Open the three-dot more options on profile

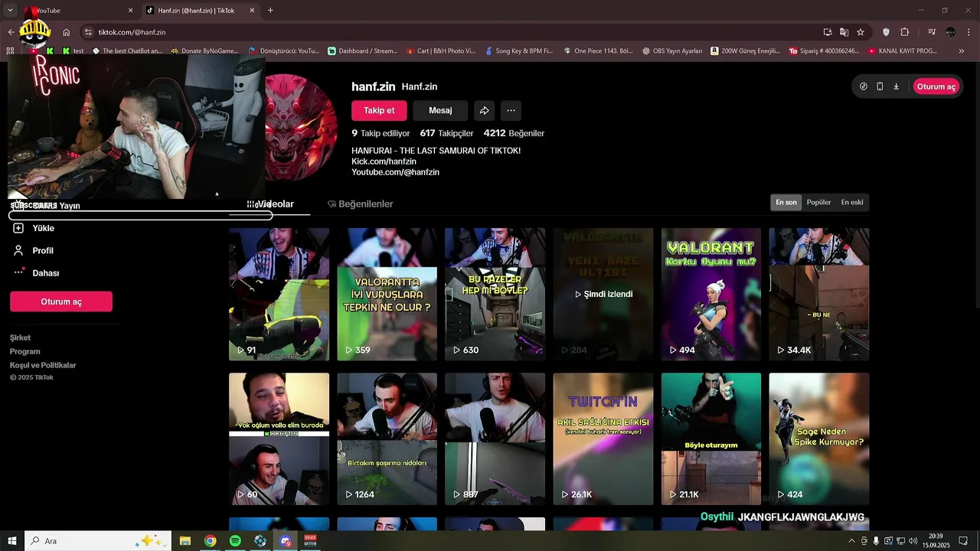[511, 110]
